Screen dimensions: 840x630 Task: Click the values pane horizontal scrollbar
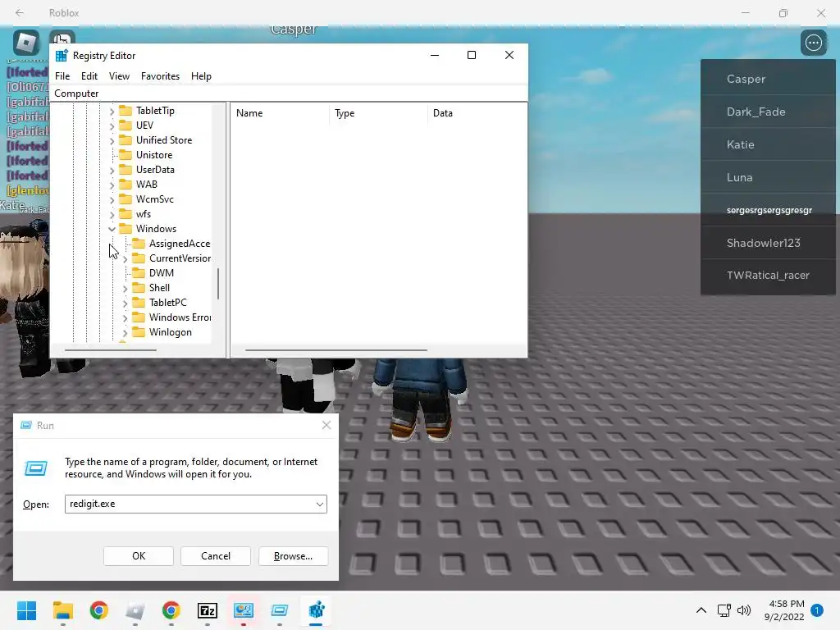tap(336, 350)
